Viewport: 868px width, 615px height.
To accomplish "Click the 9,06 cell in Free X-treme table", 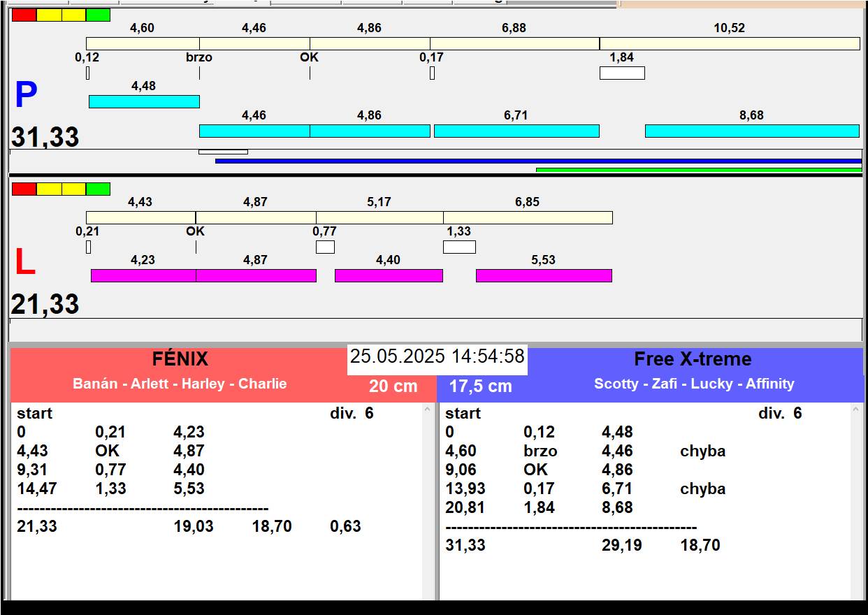I will [x=461, y=470].
